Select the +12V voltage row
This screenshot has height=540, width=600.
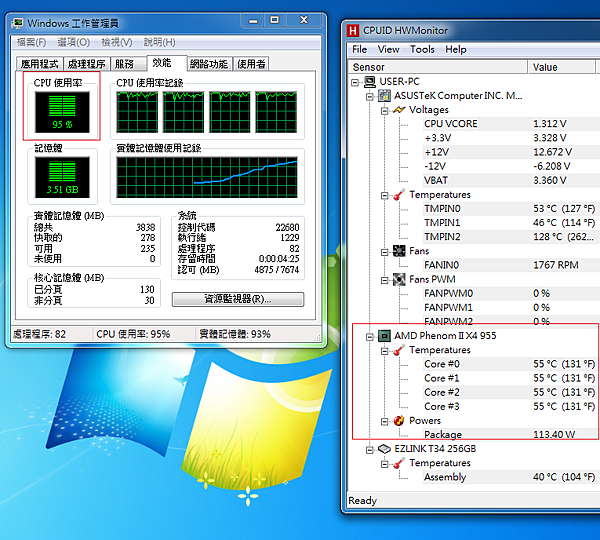pyautogui.click(x=511, y=152)
